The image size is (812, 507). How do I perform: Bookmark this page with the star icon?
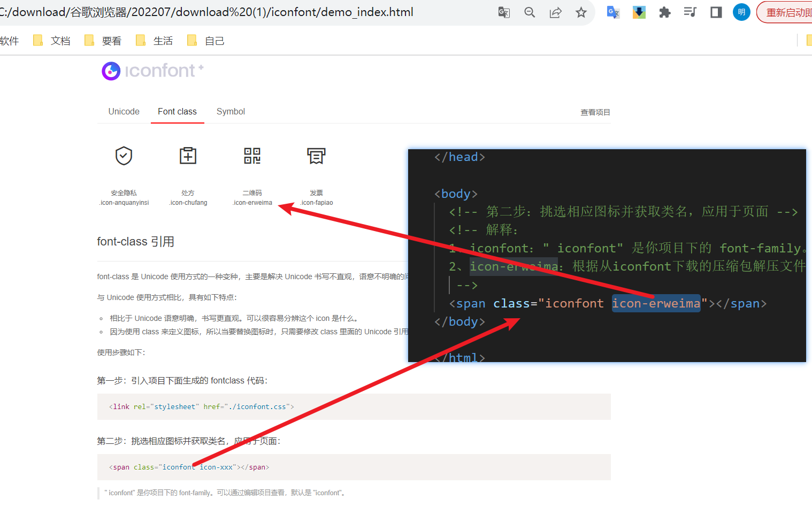pos(581,12)
